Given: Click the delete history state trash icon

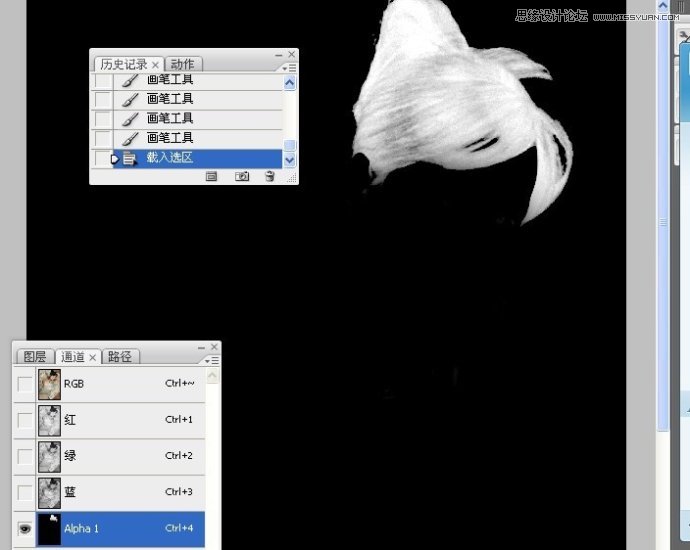Looking at the screenshot, I should [x=269, y=177].
